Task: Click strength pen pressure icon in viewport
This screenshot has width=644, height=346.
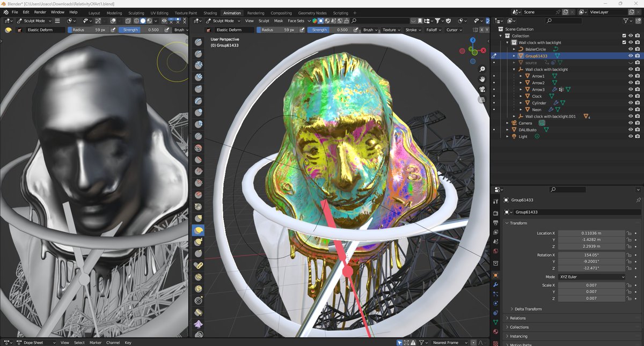Action: click(356, 30)
